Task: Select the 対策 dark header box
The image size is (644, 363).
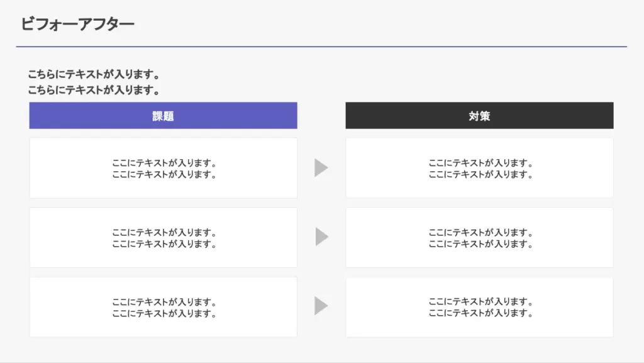Action: 479,115
